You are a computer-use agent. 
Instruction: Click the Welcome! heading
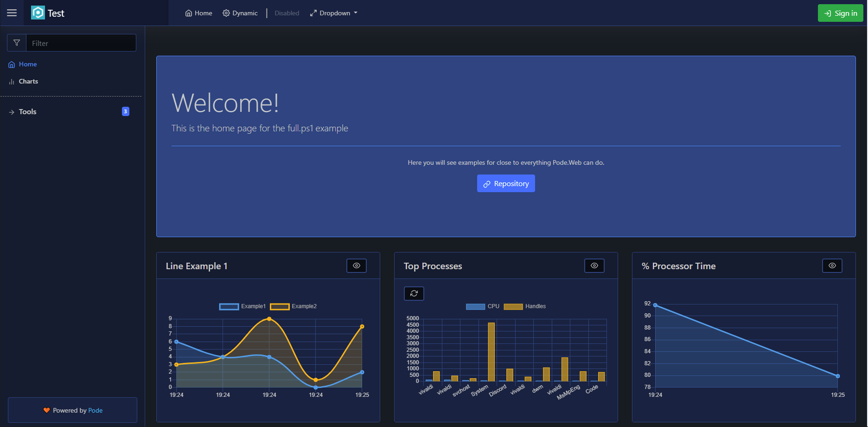225,103
